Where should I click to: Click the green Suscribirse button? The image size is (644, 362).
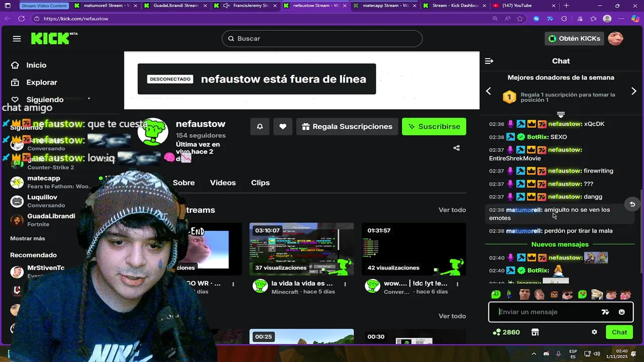point(434,127)
